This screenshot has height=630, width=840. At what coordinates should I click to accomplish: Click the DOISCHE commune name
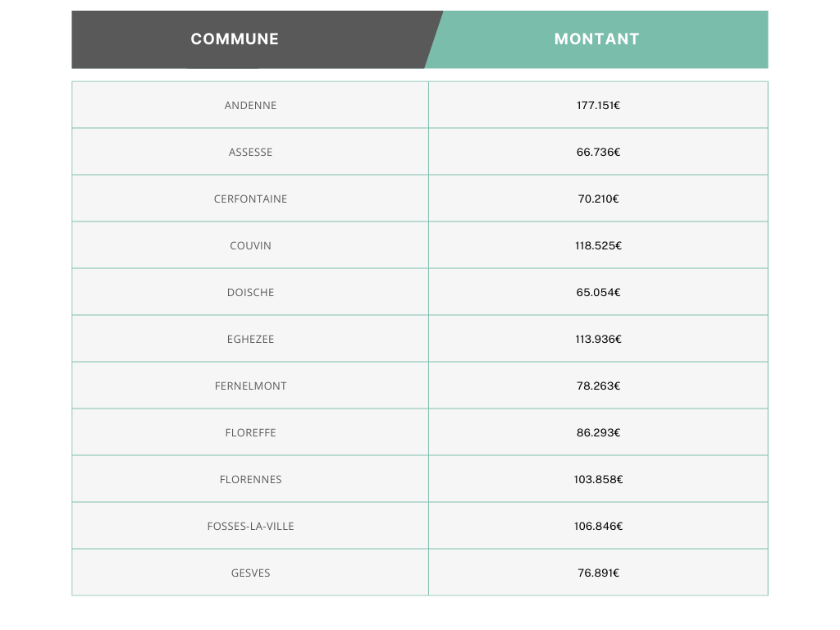point(250,293)
